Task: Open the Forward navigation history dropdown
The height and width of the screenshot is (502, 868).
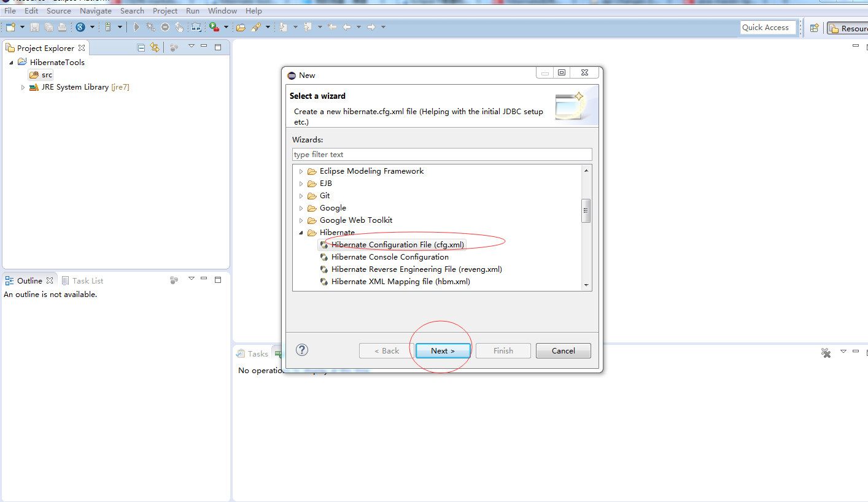Action: tap(383, 27)
